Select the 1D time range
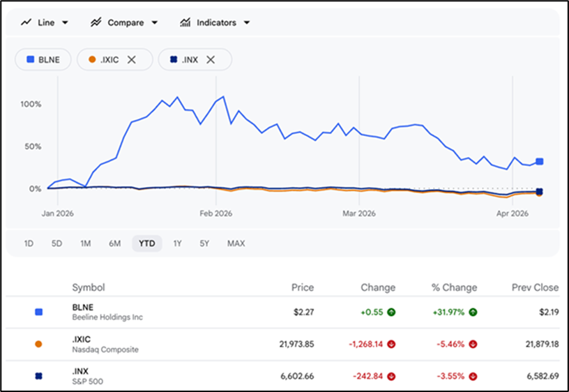This screenshot has height=392, width=569. (29, 243)
